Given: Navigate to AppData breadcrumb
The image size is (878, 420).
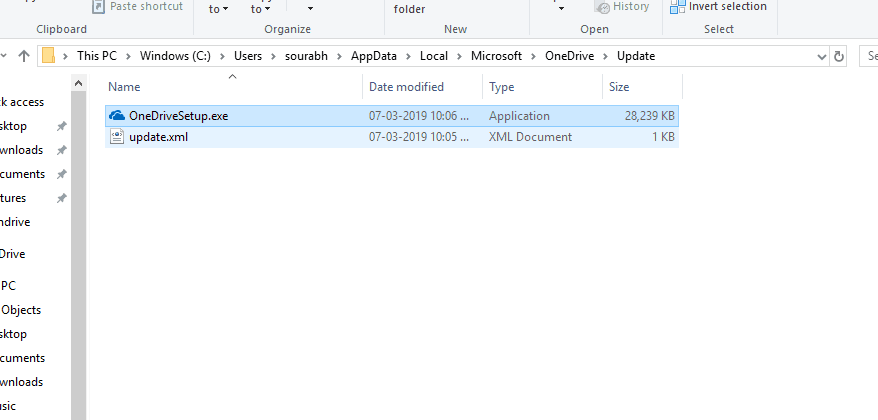Looking at the screenshot, I should (x=373, y=56).
